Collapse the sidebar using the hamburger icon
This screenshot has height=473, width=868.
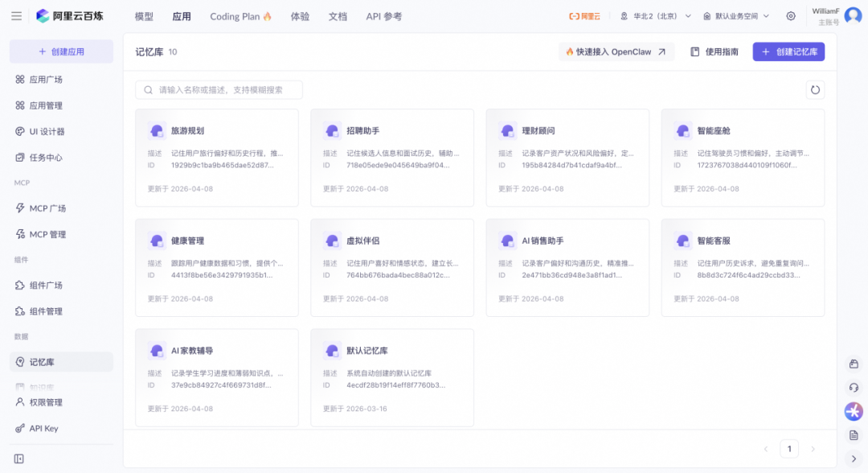tap(16, 15)
